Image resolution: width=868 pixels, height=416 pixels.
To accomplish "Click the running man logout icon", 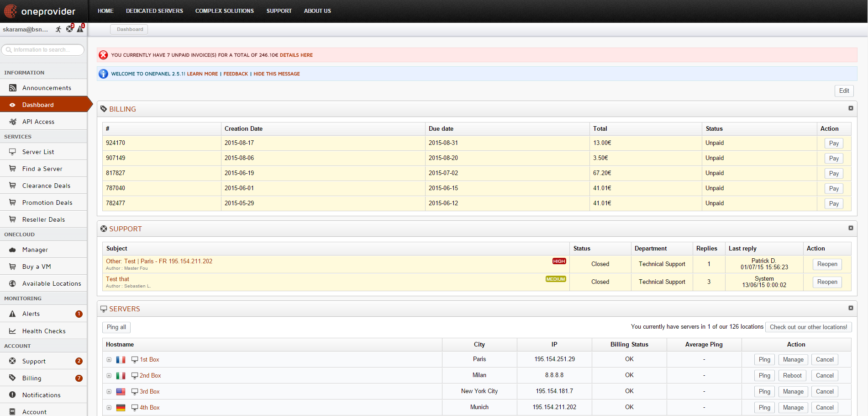I will pos(58,29).
